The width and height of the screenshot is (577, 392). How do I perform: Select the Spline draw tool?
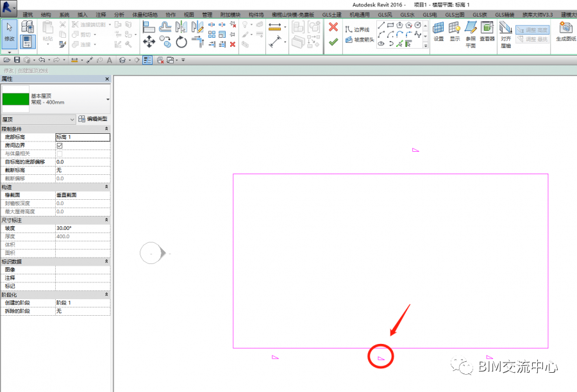(417, 35)
